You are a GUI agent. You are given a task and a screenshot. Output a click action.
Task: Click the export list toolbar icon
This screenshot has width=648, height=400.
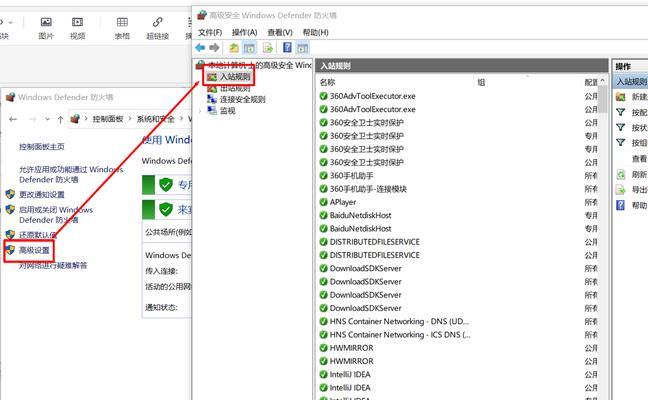click(267, 48)
